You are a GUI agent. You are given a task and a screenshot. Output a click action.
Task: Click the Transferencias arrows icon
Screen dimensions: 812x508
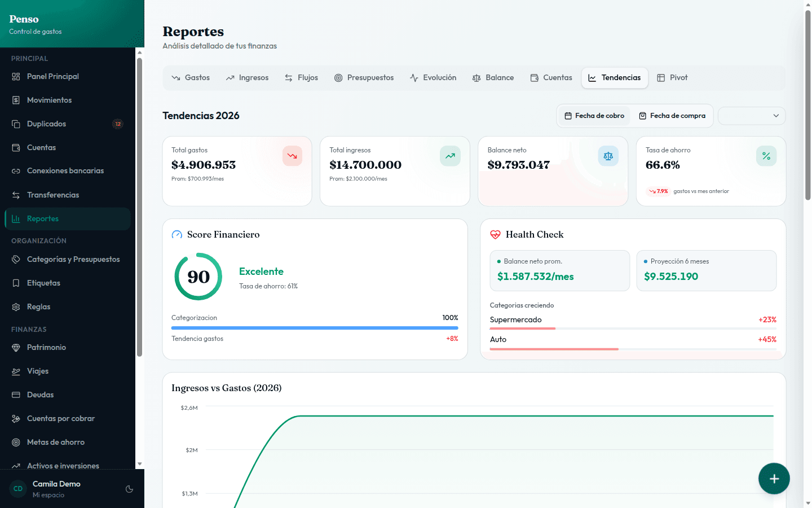(16, 195)
